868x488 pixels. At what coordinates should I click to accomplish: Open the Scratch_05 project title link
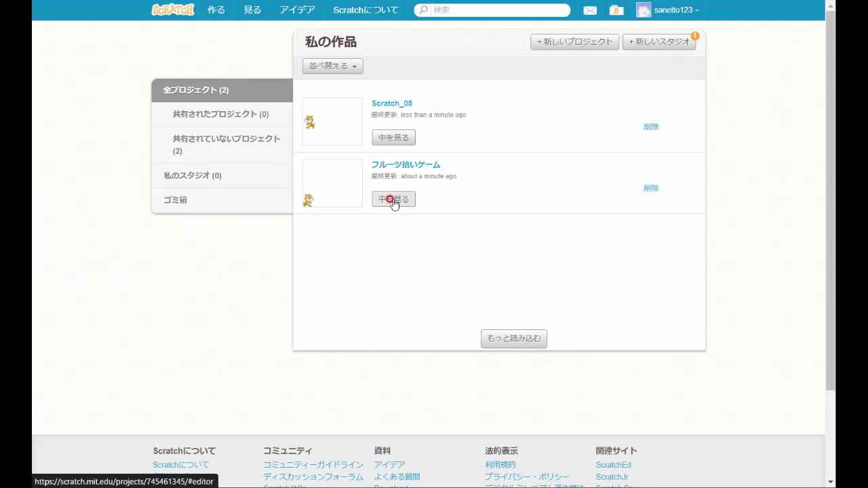point(392,103)
